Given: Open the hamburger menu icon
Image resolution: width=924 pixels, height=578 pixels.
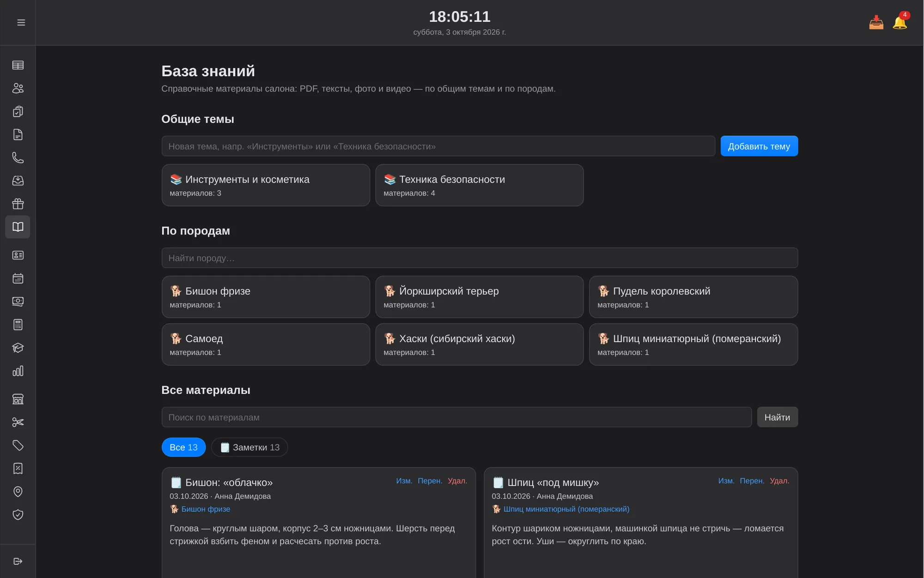Looking at the screenshot, I should click(21, 23).
